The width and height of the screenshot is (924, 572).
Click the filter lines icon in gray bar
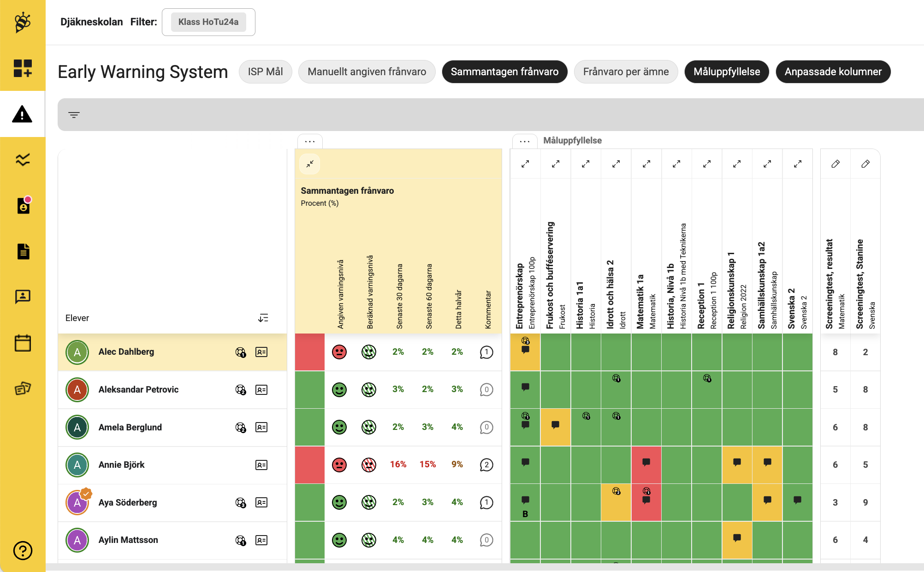point(74,115)
